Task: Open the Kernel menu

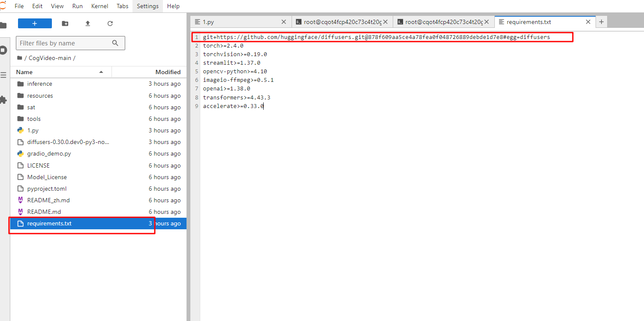Action: click(100, 6)
